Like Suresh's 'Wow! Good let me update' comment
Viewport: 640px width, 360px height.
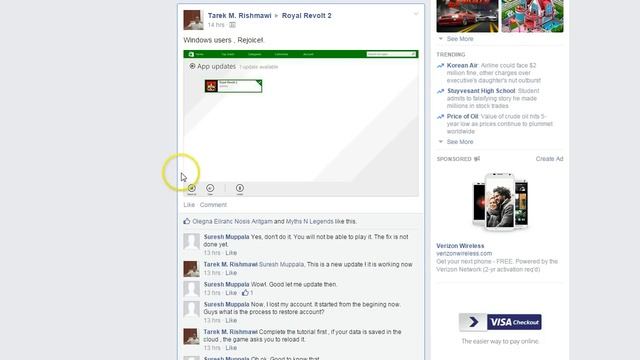[231, 293]
